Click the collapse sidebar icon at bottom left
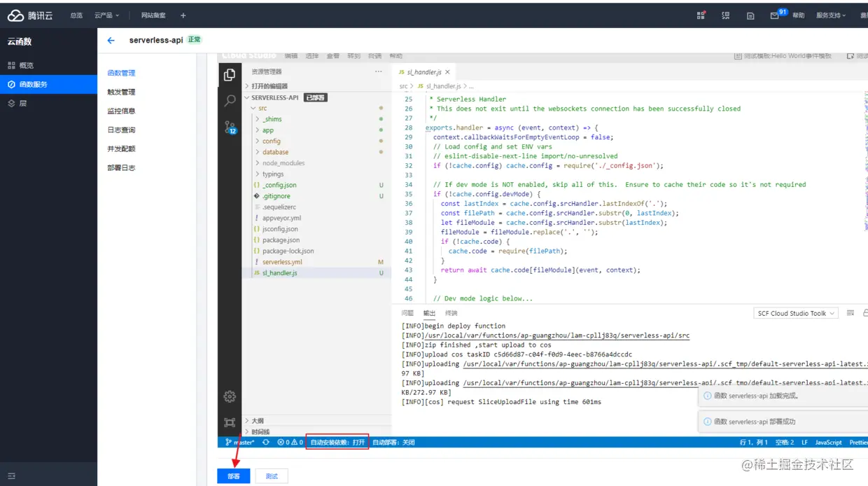The height and width of the screenshot is (486, 868). click(11, 476)
